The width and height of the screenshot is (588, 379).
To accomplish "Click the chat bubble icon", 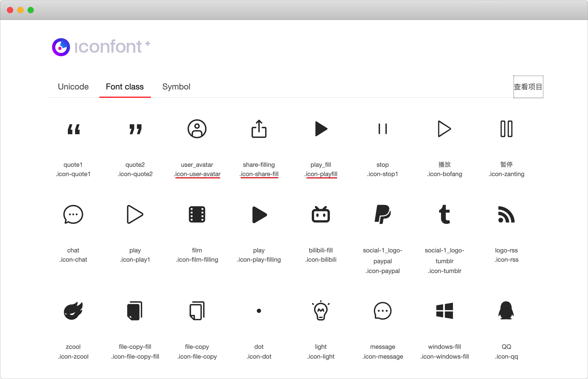I will [x=73, y=215].
